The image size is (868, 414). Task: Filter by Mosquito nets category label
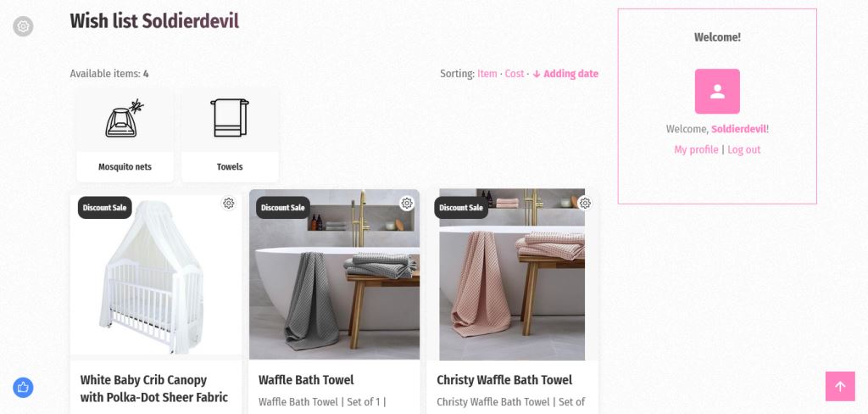click(125, 167)
